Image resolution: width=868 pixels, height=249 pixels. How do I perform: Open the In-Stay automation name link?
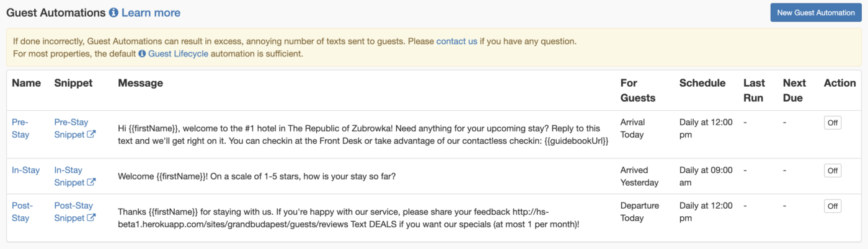coord(26,170)
